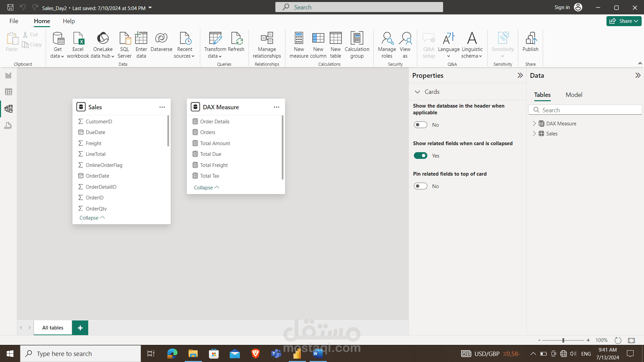Switch to Model tab in Data pane
644x362 pixels.
coord(574,95)
